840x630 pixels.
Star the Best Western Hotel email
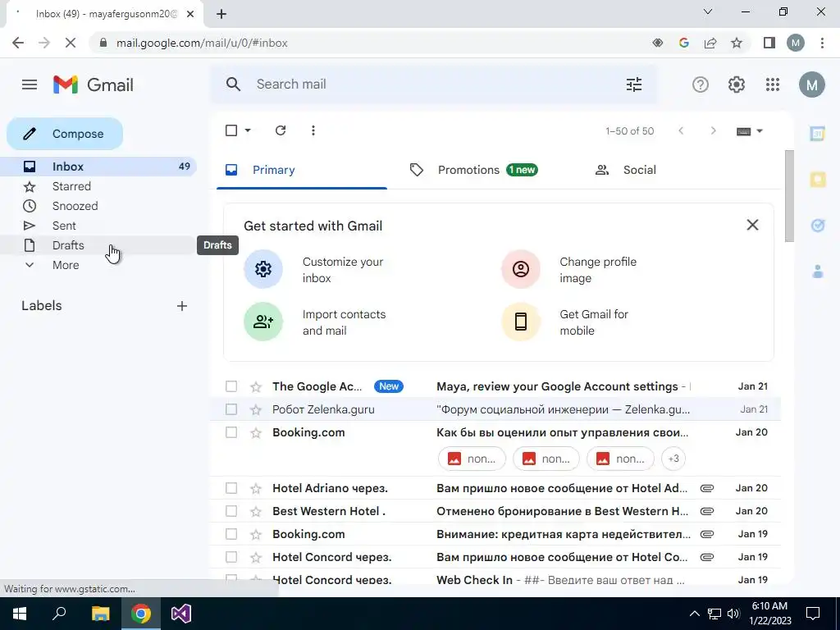pos(256,512)
